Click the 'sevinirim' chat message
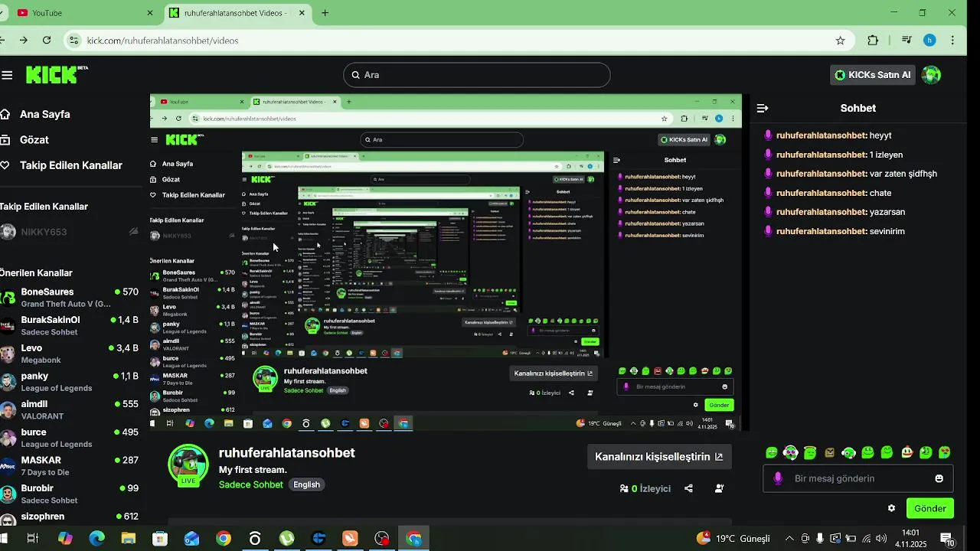The width and height of the screenshot is (980, 551). (x=887, y=231)
